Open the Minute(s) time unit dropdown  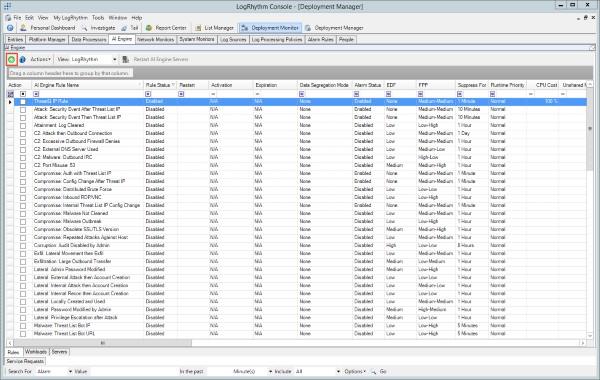(x=270, y=372)
